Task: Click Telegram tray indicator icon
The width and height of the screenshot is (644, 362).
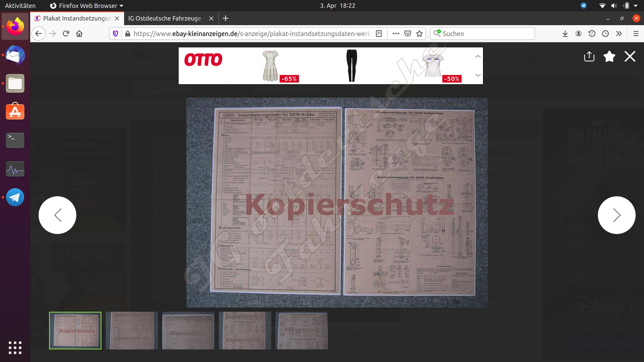Action: [583, 5]
